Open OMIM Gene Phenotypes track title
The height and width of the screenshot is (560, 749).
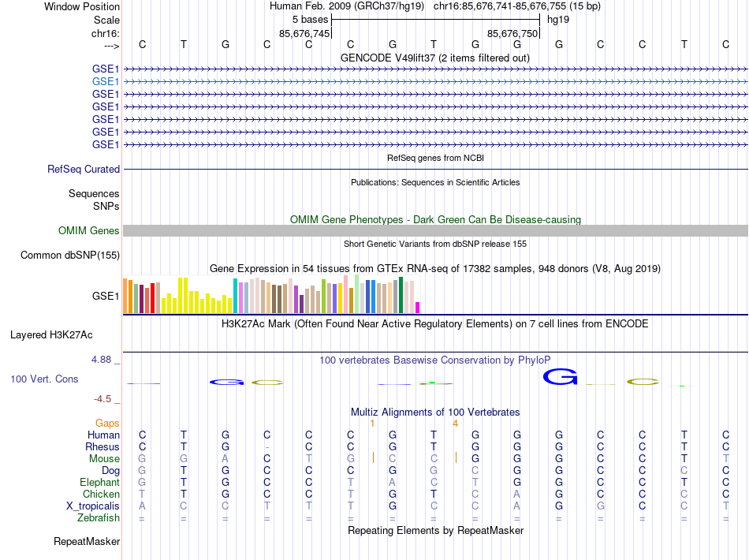(435, 220)
